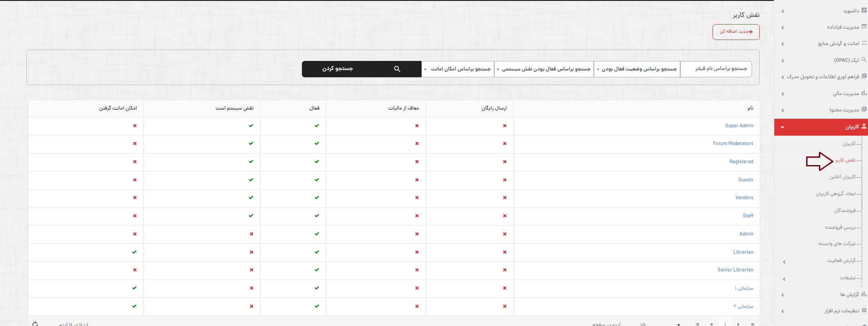Open the vendors (فروشندگان) submenu item
This screenshot has height=326, width=868.
click(x=844, y=211)
